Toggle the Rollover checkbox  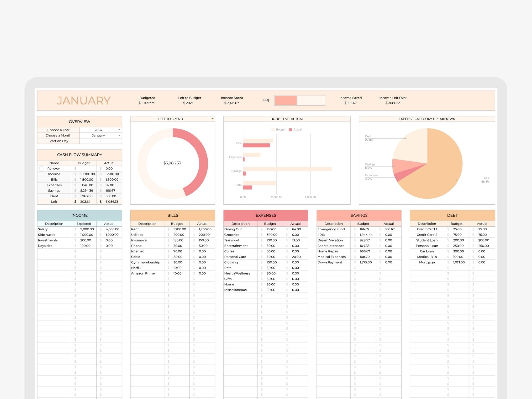tap(41, 168)
